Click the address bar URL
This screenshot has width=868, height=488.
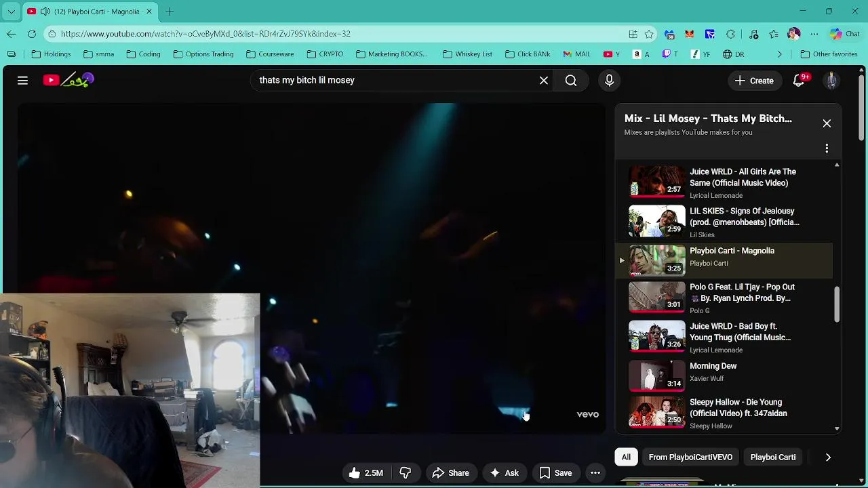pyautogui.click(x=205, y=34)
